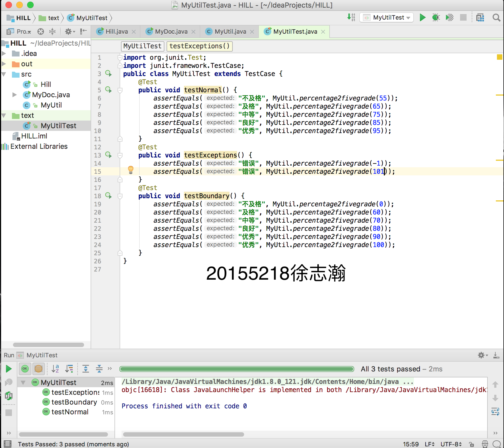The image size is (504, 448).
Task: Click testExceptions() editor breadcrumb
Action: click(x=199, y=46)
